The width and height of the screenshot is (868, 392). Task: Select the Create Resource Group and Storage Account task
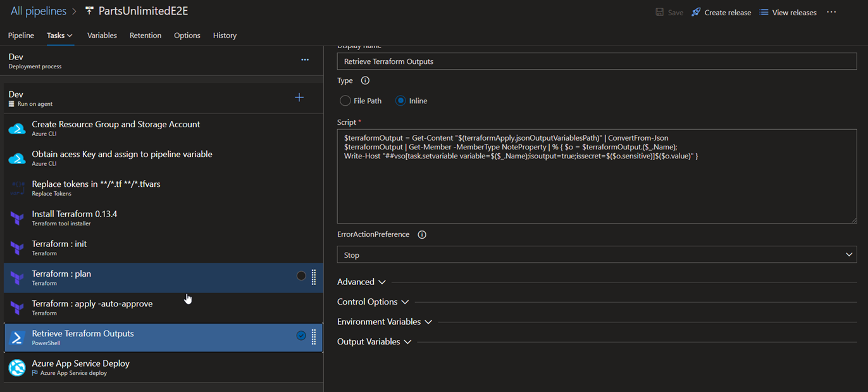pyautogui.click(x=163, y=129)
